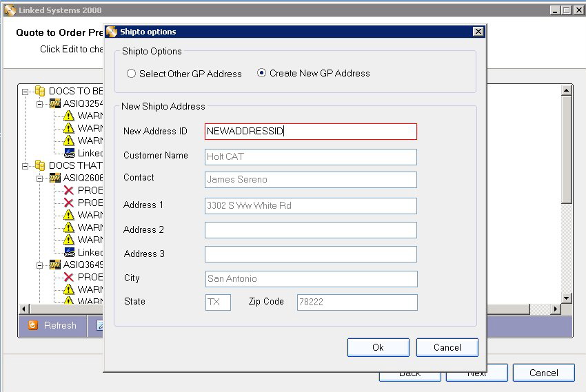Click the orange Refresh icon
The height and width of the screenshot is (392, 586).
[33, 325]
